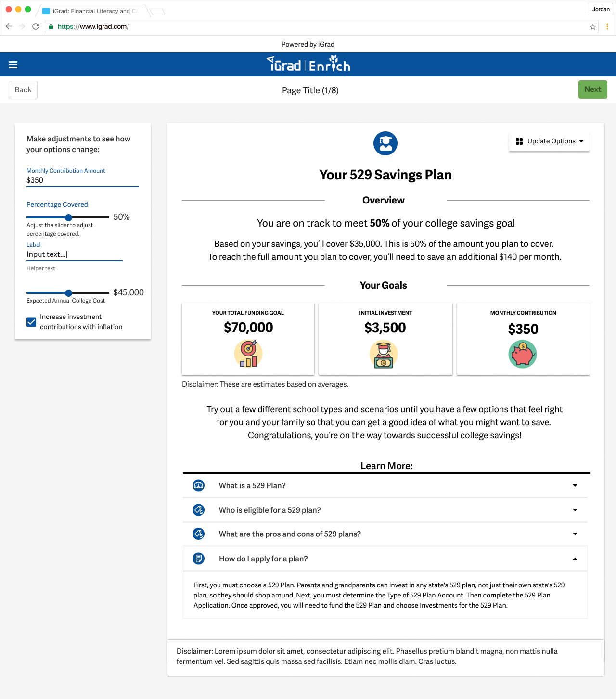
Task: Expand 'What are the pros and cons' section
Action: point(385,534)
